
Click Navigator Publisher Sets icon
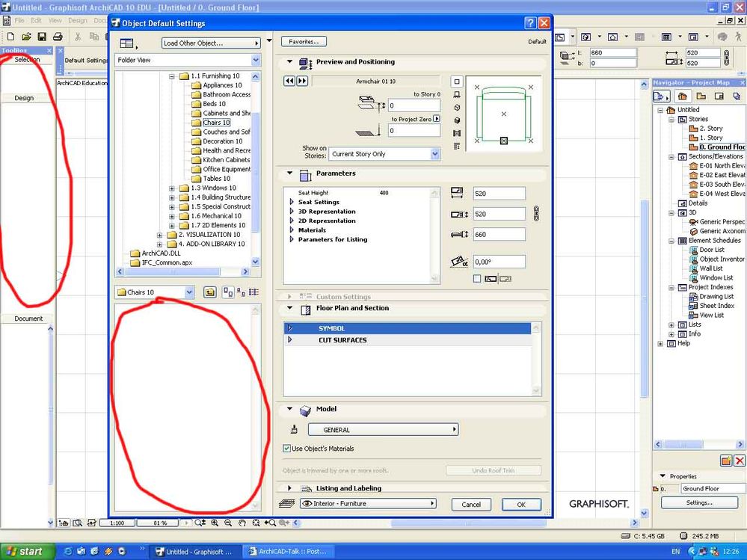737,96
